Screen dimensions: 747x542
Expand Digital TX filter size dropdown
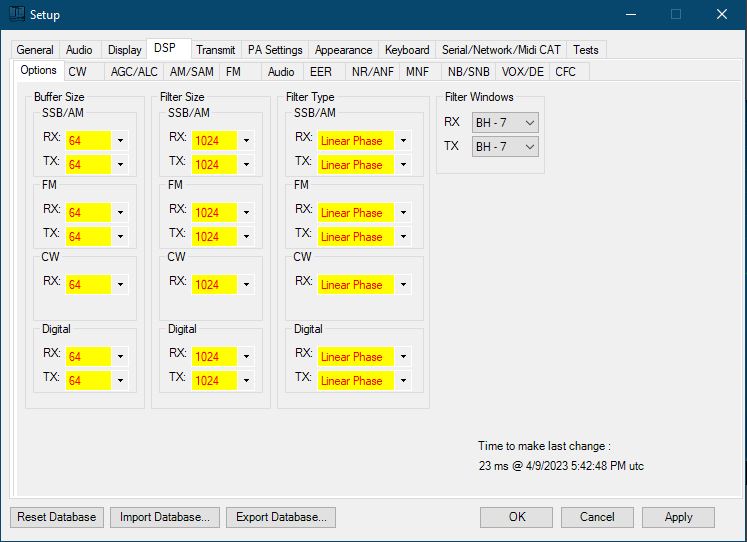246,381
